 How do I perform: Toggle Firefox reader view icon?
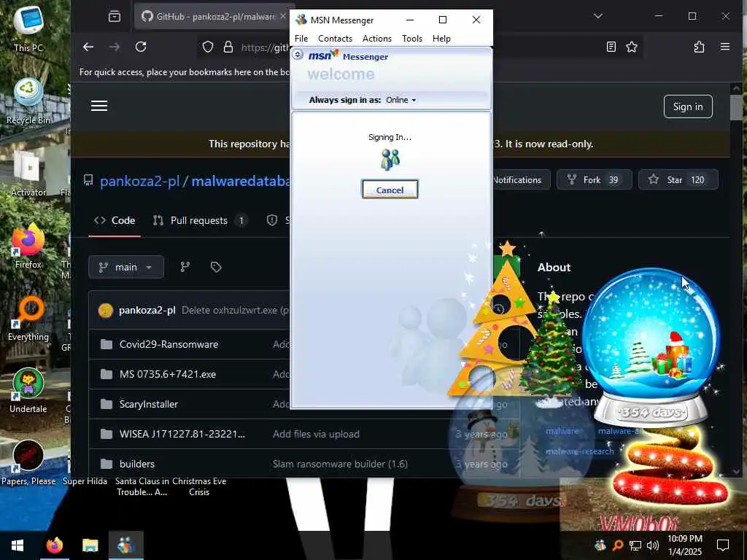pos(611,47)
